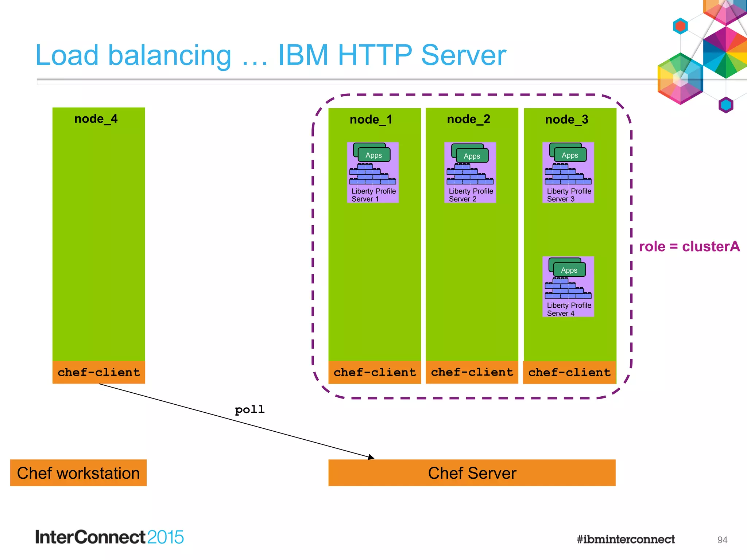Select the chef-client bar under node_1
Viewport: 747px width, 560px height.
click(x=375, y=372)
